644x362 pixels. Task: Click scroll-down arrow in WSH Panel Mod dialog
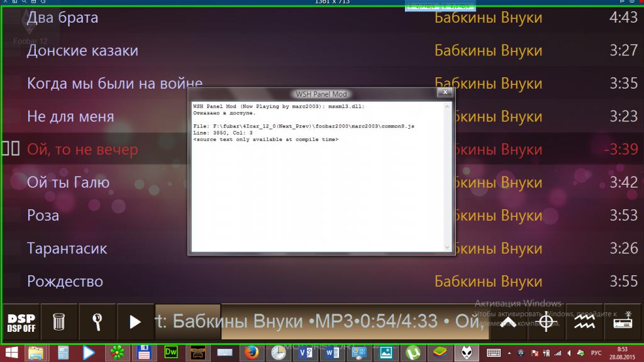coord(447,248)
